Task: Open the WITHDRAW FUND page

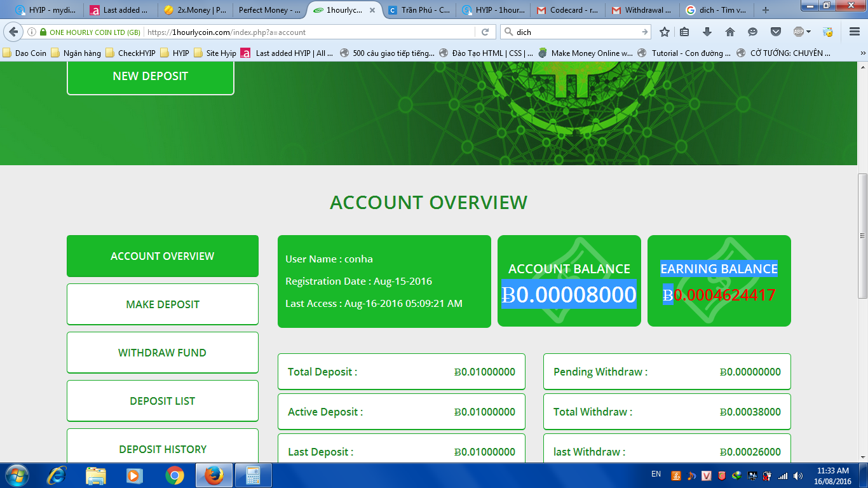Action: pyautogui.click(x=163, y=353)
